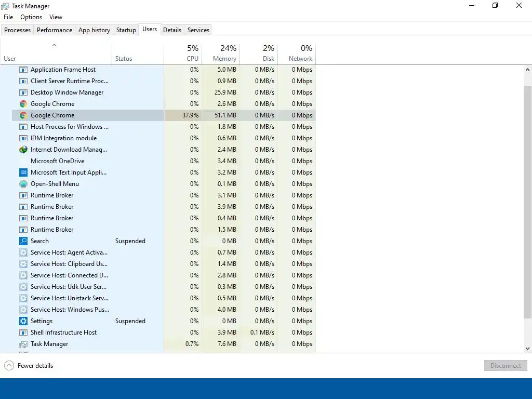Switch to the Processes tab
Screen dimensions: 532x399
pyautogui.click(x=17, y=30)
